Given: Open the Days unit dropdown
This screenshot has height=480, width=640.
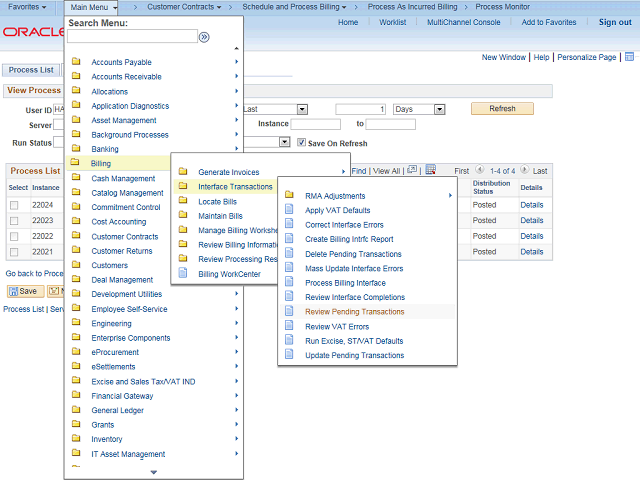Looking at the screenshot, I should click(416, 109).
